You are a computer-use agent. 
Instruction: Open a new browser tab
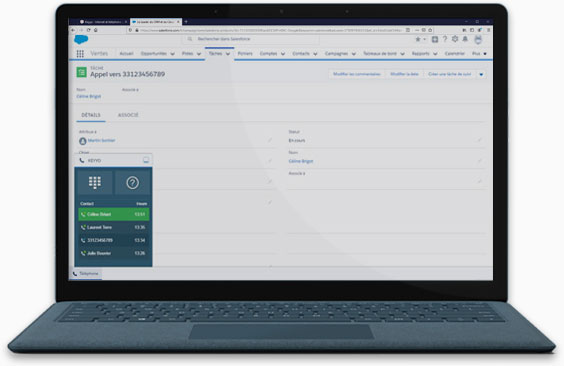(x=186, y=22)
